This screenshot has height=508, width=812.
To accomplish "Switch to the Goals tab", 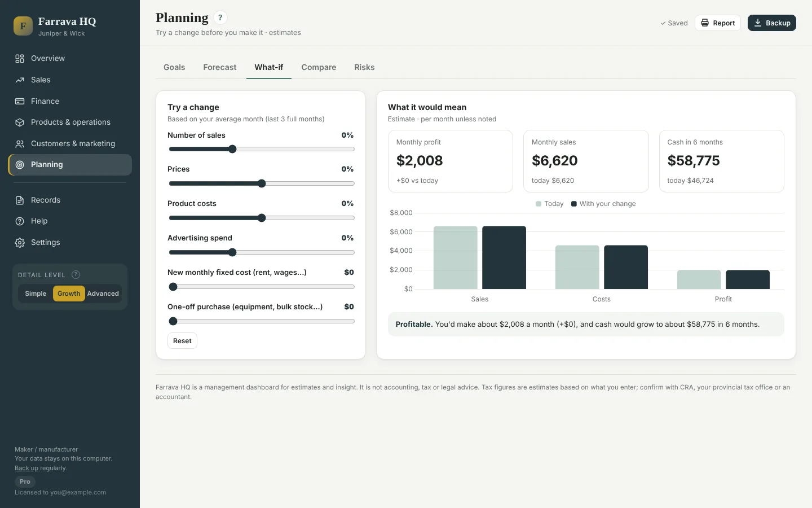I will pyautogui.click(x=174, y=67).
